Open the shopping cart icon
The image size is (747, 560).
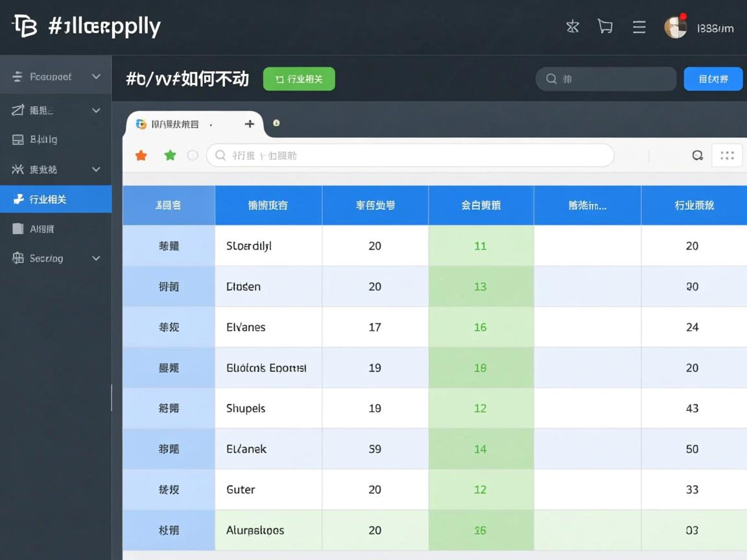pos(605,27)
